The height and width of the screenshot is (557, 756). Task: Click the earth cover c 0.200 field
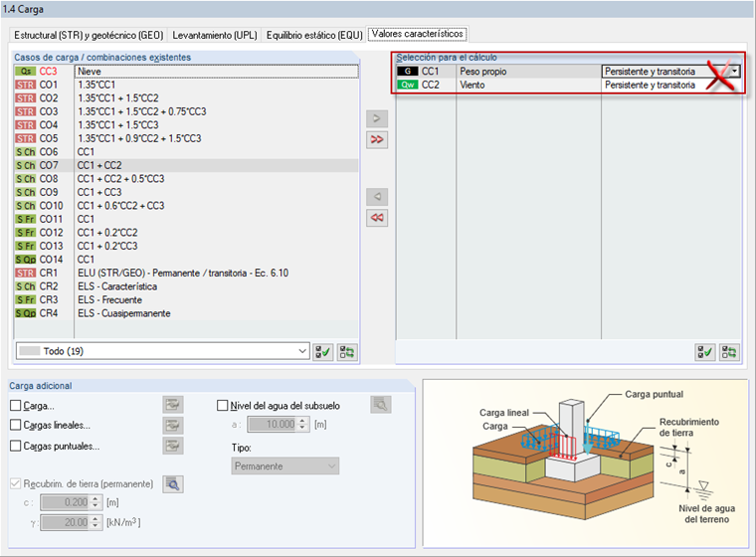pos(65,502)
